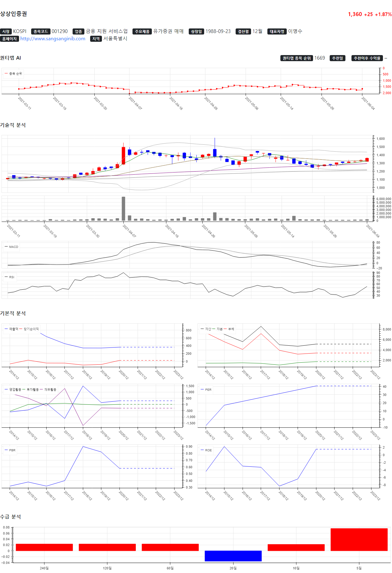Click the 퀀티랩 종목 순위 badge
Screen dimensions: 392x573
pyautogui.click(x=297, y=58)
